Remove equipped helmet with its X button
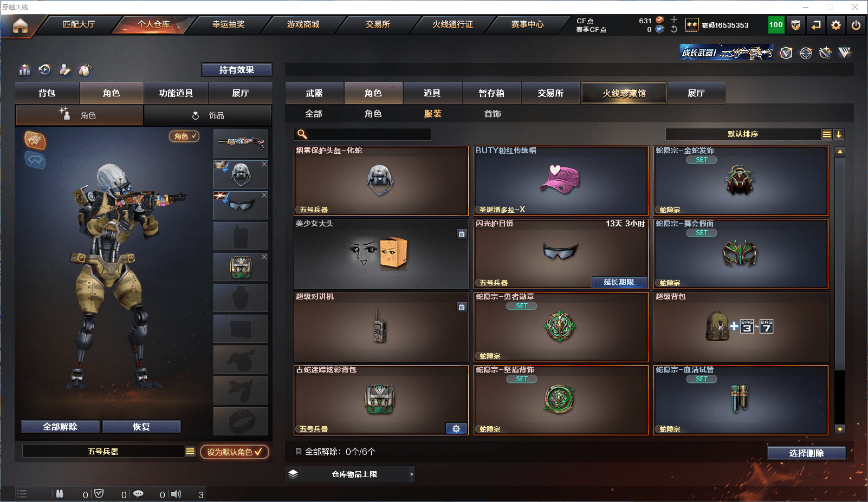The height and width of the screenshot is (502, 868). point(264,164)
